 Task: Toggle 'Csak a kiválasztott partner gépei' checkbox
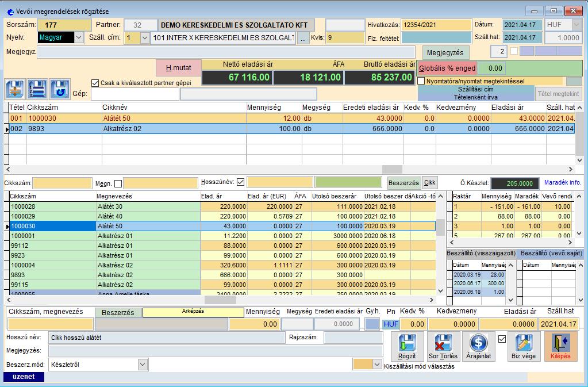point(95,83)
